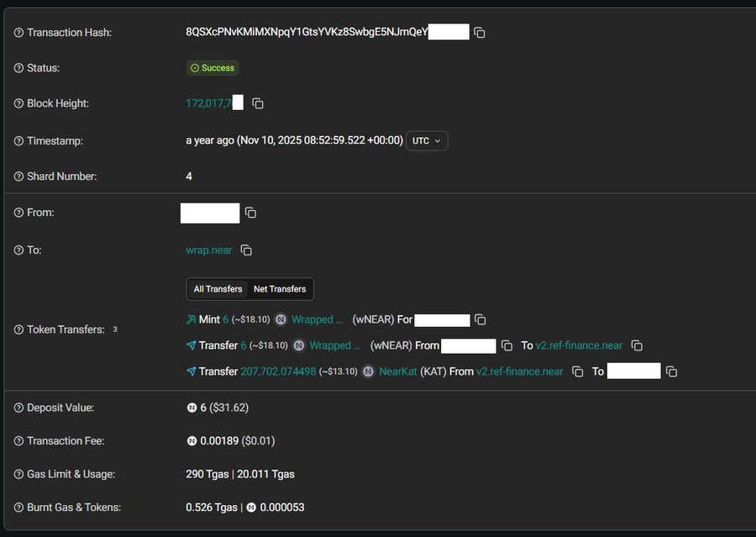Click the shard number value 4
The width and height of the screenshot is (756, 537).
189,176
